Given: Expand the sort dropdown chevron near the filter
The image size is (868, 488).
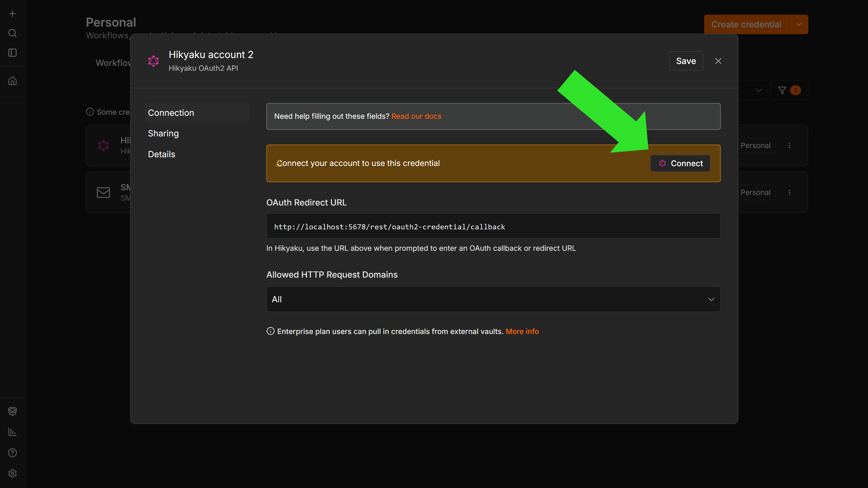Looking at the screenshot, I should [758, 90].
